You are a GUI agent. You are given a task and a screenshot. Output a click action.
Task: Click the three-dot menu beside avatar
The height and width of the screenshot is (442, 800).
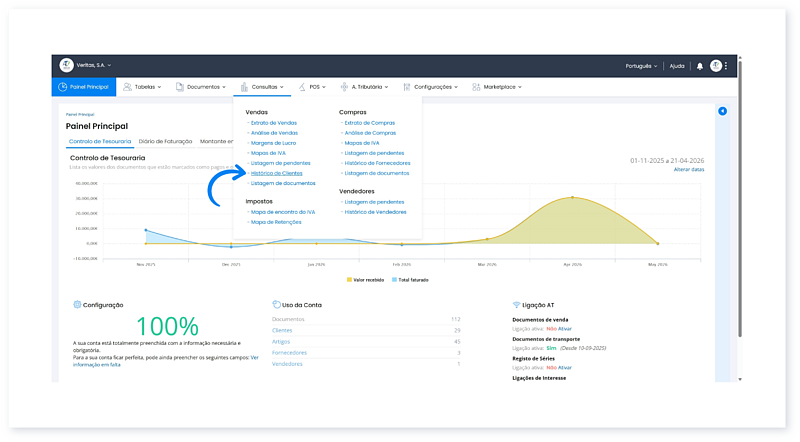point(726,66)
